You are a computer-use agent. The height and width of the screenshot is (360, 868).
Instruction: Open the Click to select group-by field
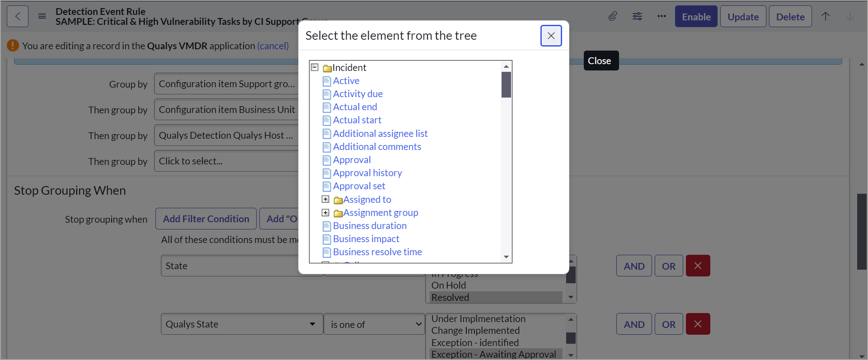(x=226, y=161)
